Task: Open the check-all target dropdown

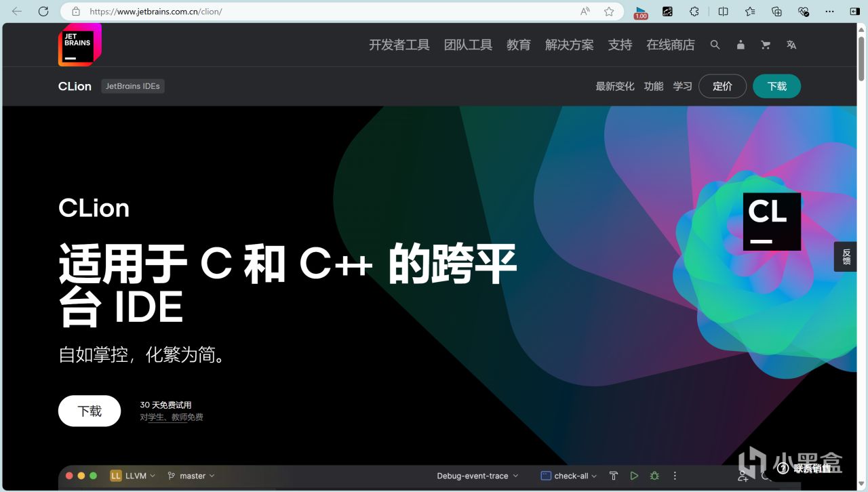Action: 569,476
